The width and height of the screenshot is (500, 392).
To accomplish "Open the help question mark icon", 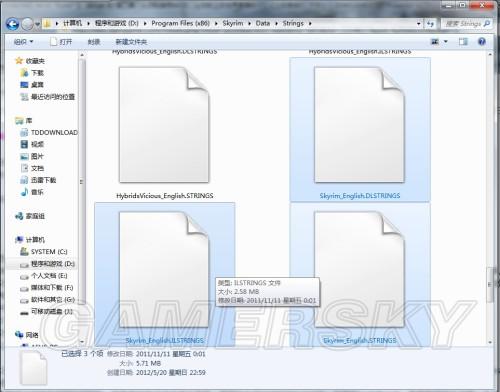I will pos(481,42).
